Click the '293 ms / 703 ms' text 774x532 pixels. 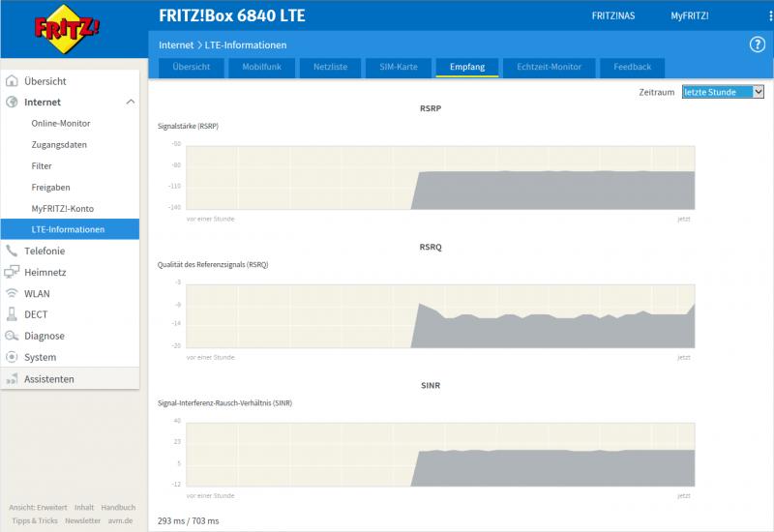(x=188, y=520)
